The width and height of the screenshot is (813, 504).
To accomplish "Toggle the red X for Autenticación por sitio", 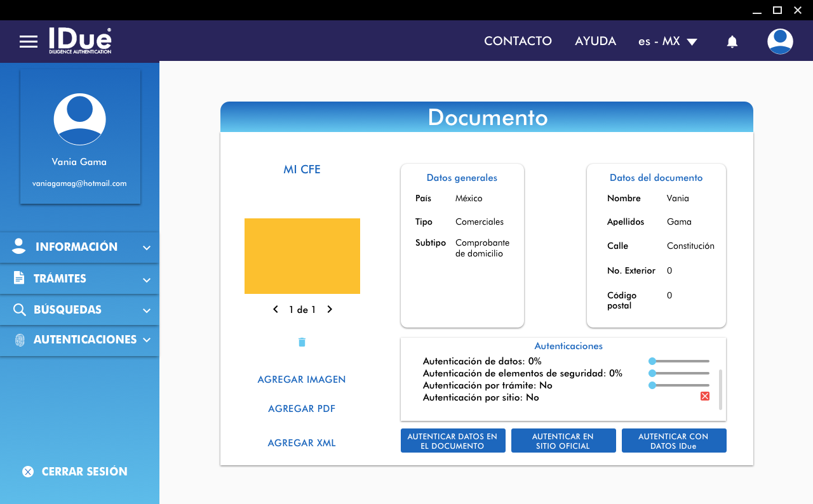I will [704, 396].
